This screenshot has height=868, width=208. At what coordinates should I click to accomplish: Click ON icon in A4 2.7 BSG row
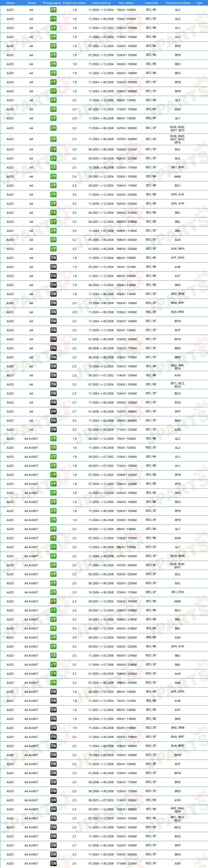[x=53, y=402]
